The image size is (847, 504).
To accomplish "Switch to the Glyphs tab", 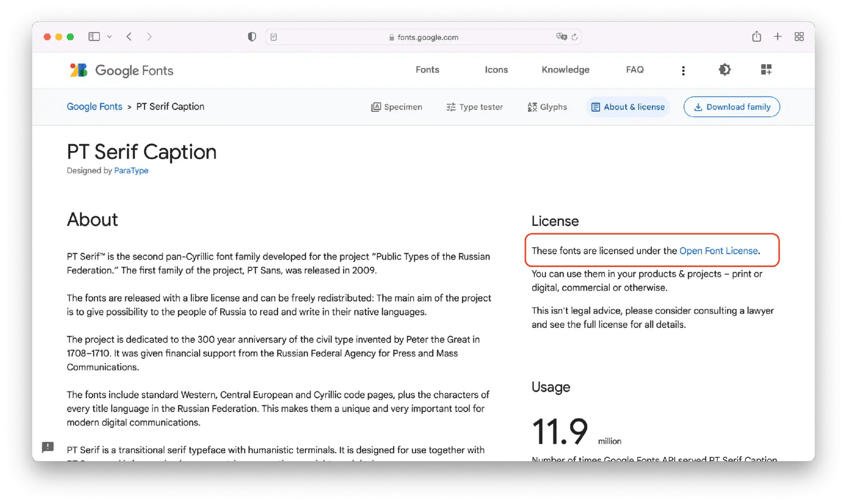I will coord(547,107).
